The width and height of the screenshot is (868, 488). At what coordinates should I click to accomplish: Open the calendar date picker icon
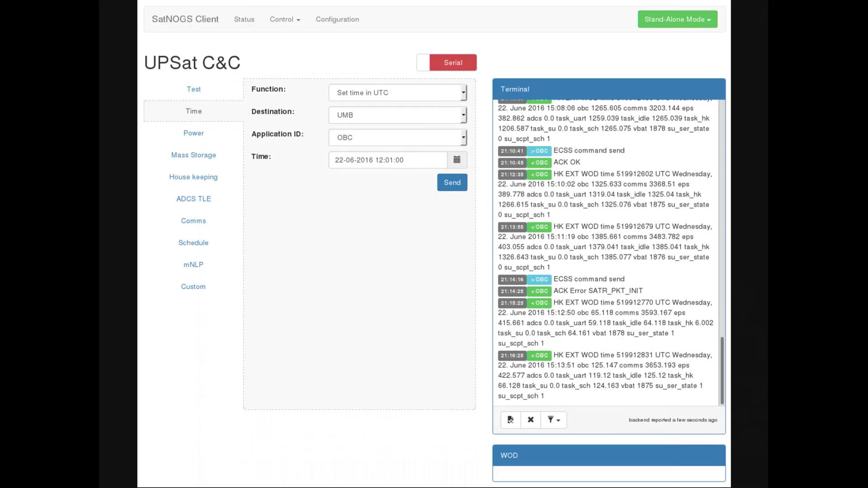457,160
